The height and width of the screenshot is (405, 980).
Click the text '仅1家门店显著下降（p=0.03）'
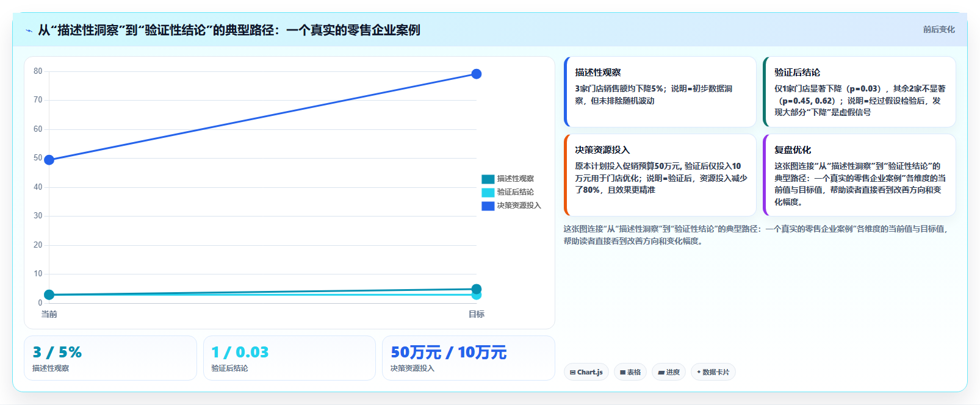click(x=827, y=88)
